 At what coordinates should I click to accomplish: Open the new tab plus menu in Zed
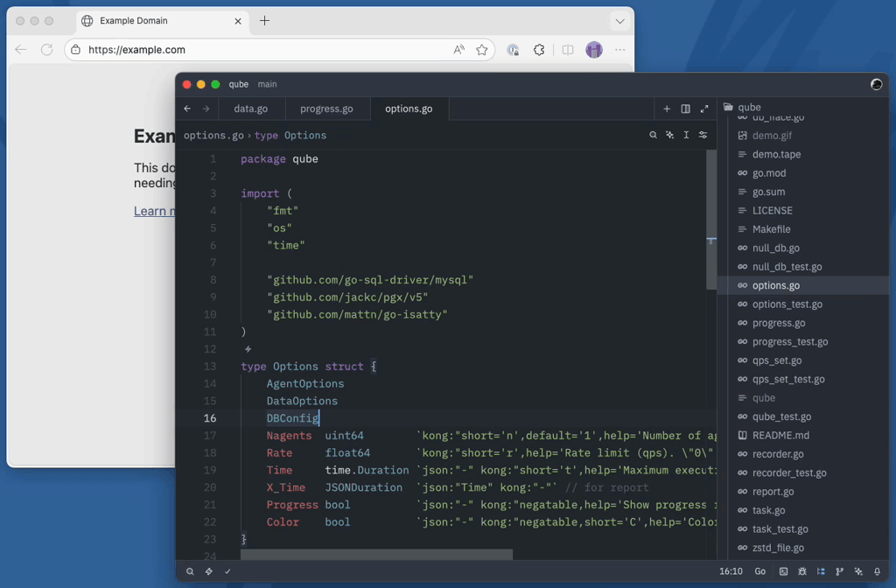click(666, 108)
